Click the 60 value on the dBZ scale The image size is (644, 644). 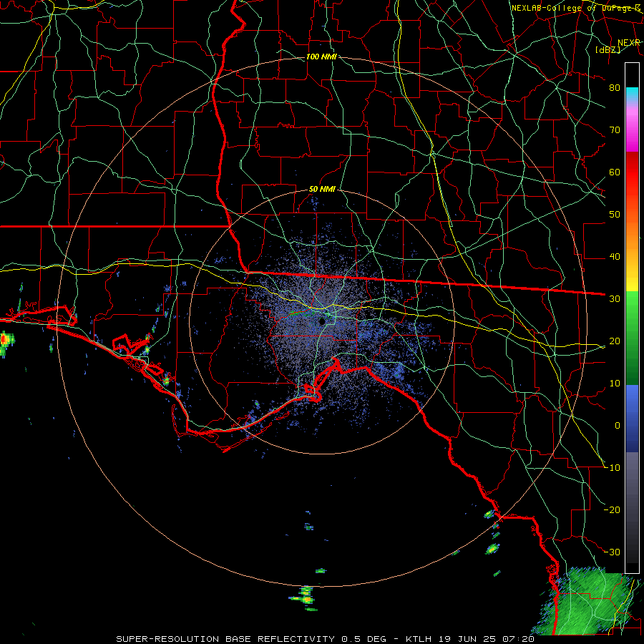(x=615, y=172)
